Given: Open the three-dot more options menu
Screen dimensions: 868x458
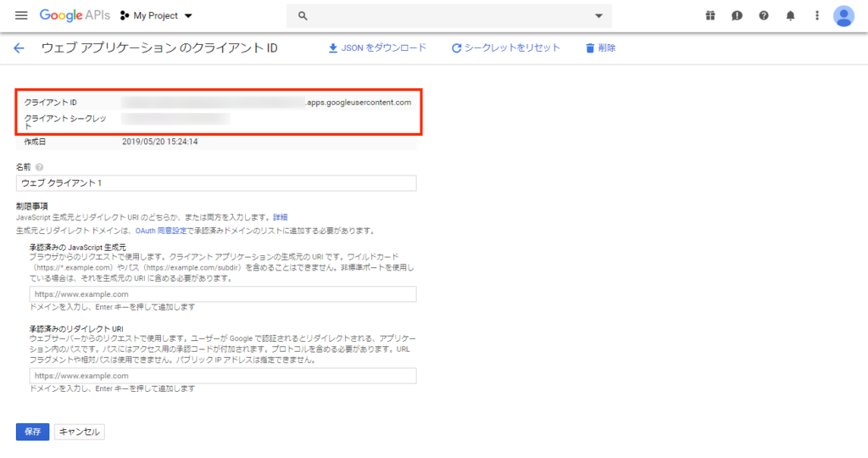Looking at the screenshot, I should pyautogui.click(x=816, y=15).
